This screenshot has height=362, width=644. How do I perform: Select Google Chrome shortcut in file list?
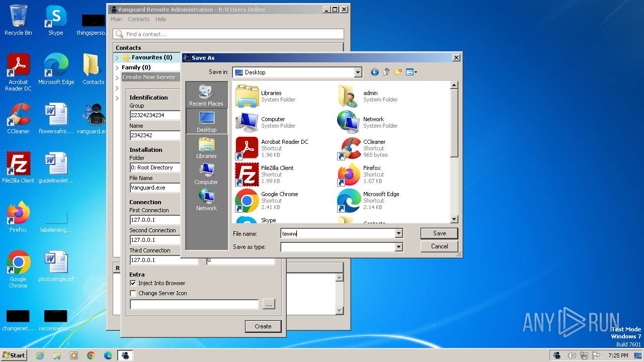268,201
